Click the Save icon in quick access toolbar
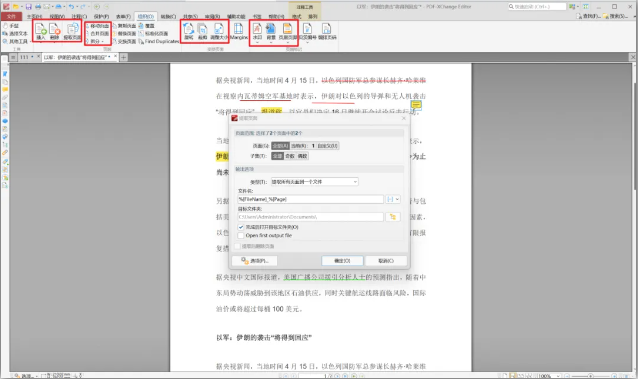 tap(28, 7)
